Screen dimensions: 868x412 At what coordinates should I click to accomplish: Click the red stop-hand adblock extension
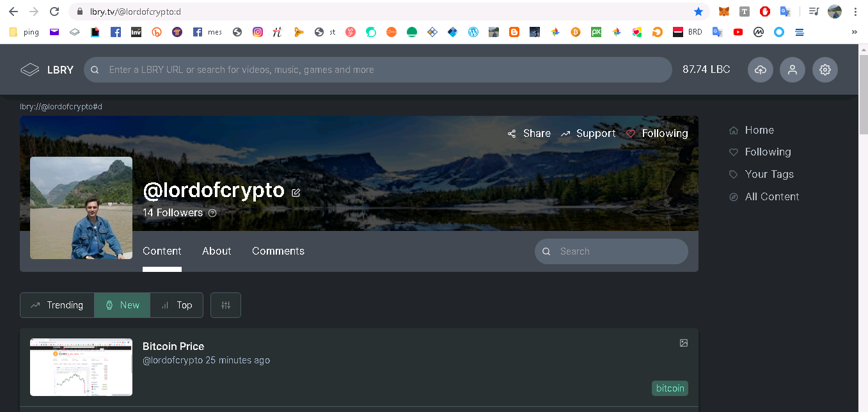tap(764, 12)
